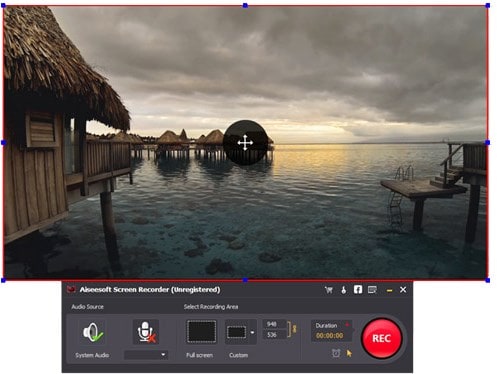This screenshot has height=374, width=497.
Task: Close the Screen Recorder window
Action: click(403, 290)
